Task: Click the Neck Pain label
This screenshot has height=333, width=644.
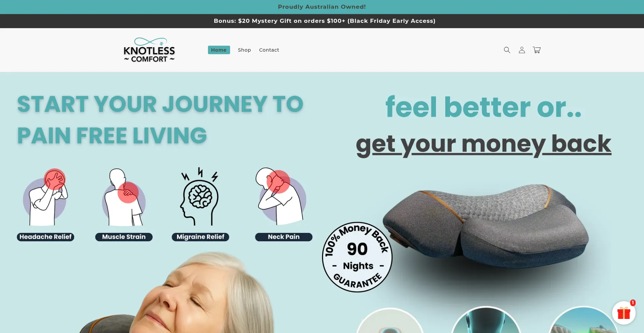Action: point(284,237)
